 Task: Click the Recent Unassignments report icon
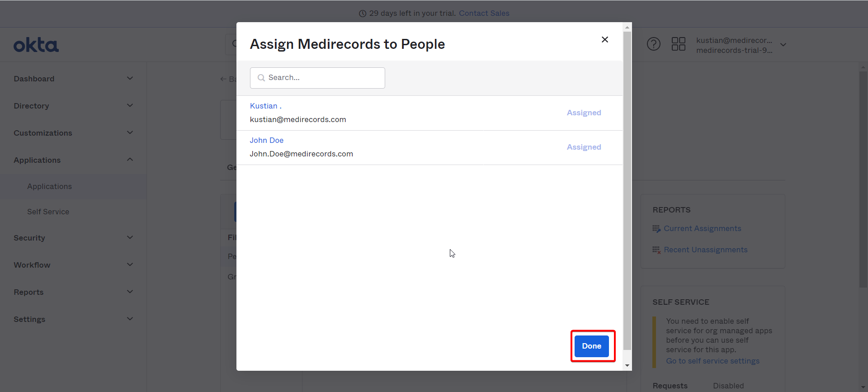[656, 250]
